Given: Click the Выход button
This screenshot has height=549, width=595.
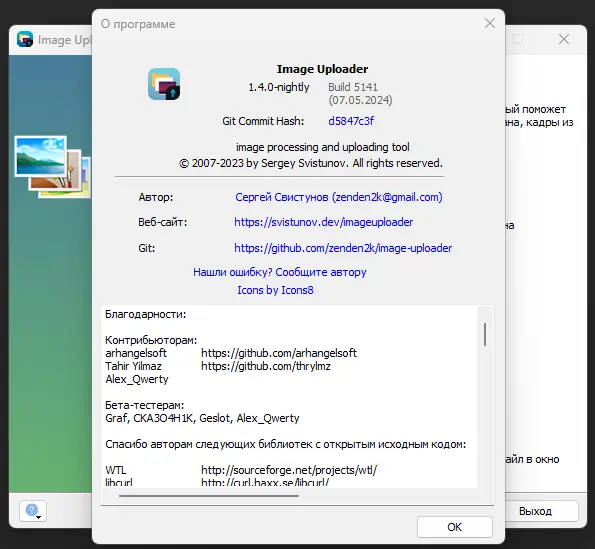Looking at the screenshot, I should click(x=536, y=511).
